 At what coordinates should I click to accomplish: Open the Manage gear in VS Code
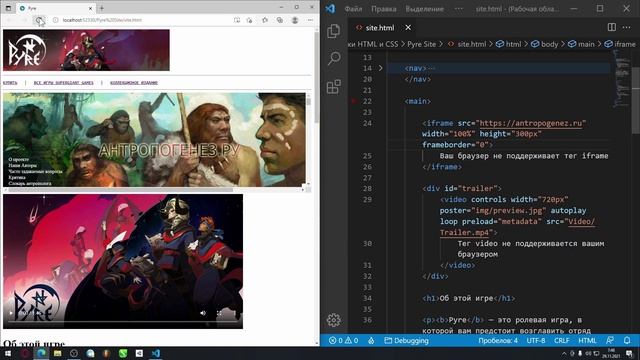pos(333,320)
